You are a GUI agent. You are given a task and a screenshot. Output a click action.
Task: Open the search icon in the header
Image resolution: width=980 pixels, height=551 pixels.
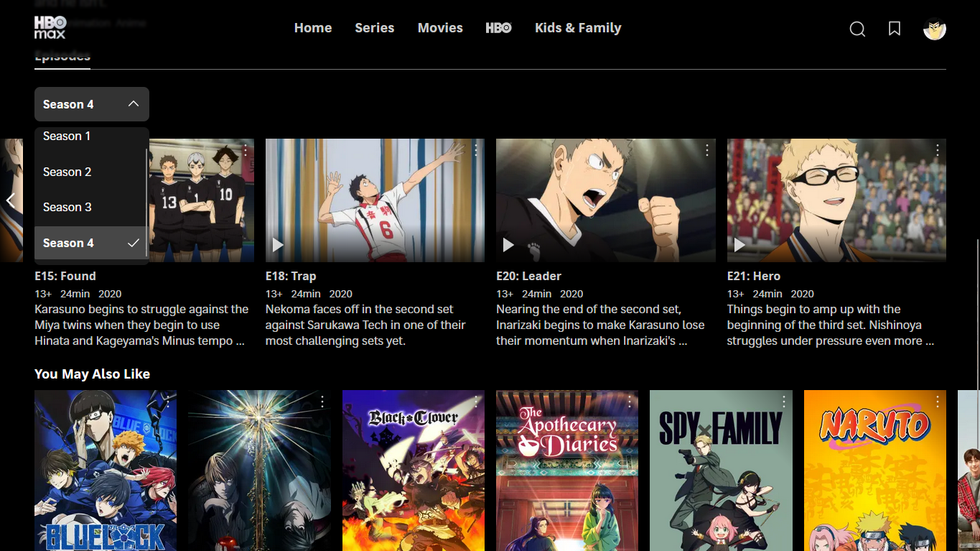(857, 29)
